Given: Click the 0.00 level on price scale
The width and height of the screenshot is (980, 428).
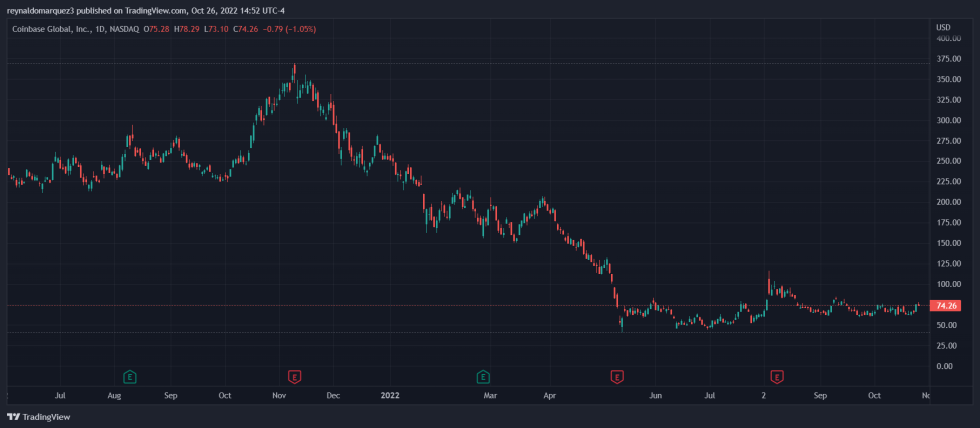Looking at the screenshot, I should tap(943, 366).
